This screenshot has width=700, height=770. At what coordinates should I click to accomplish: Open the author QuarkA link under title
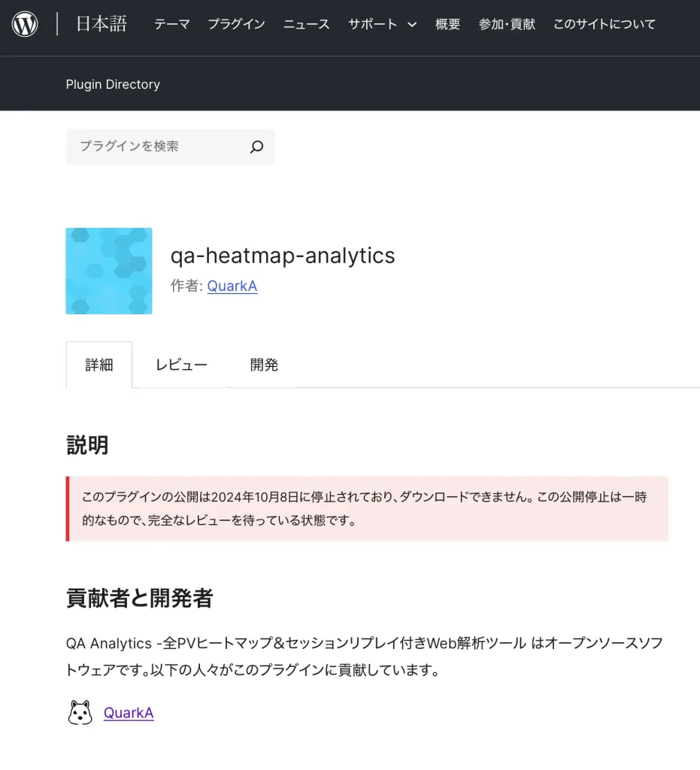click(x=232, y=286)
